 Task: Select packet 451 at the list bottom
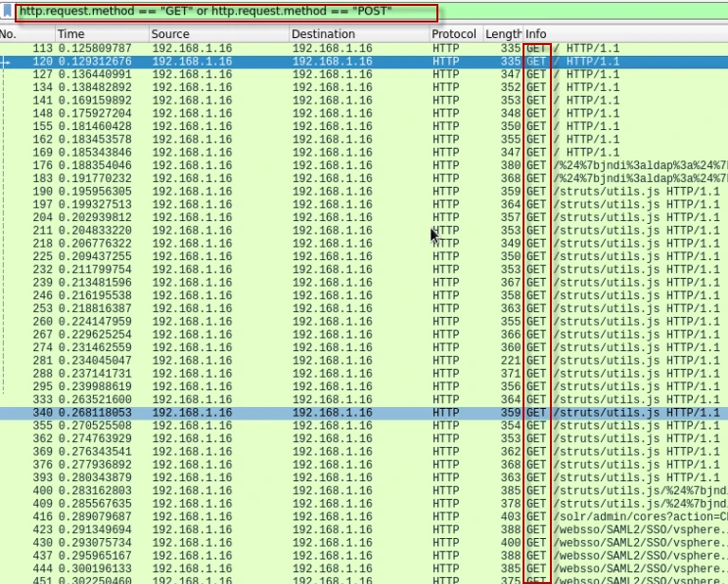coord(294,578)
